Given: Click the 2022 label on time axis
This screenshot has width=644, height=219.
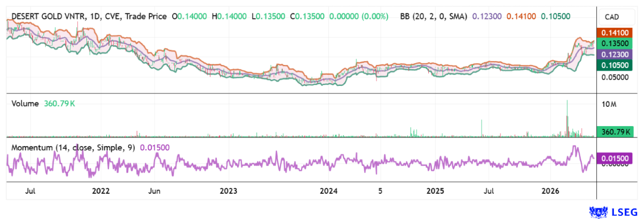Looking at the screenshot, I should click(100, 191).
